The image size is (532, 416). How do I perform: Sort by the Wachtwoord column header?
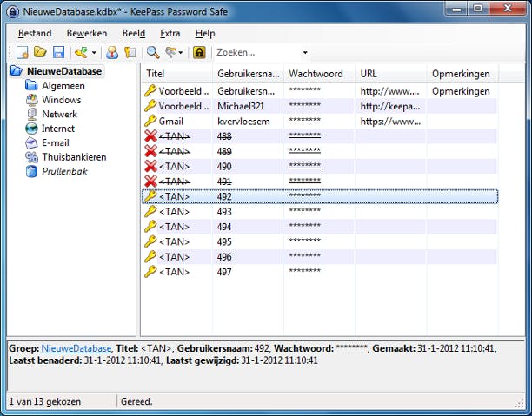pos(319,74)
